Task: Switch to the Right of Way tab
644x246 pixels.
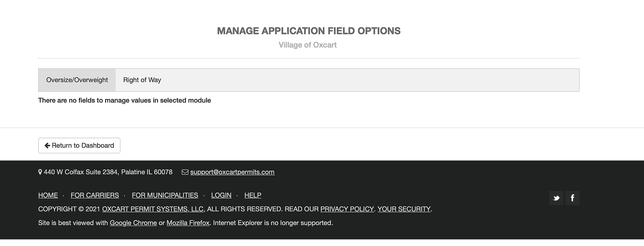Action: click(x=142, y=80)
